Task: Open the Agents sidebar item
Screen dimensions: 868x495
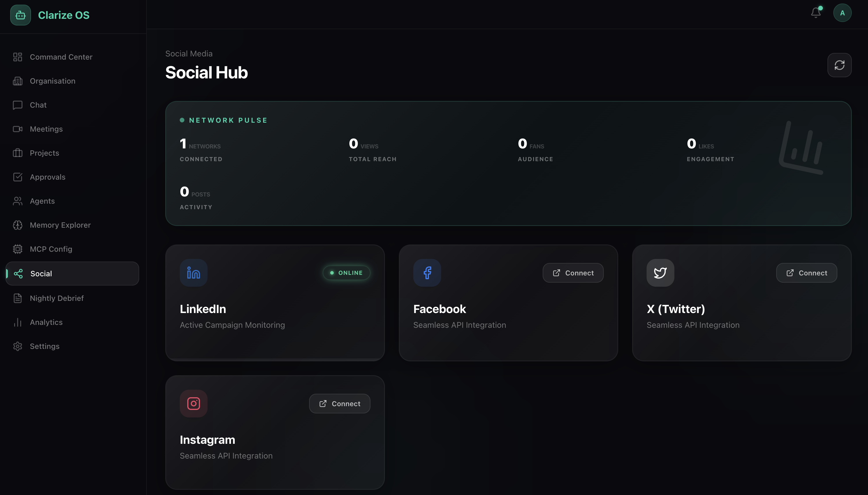Action: pyautogui.click(x=42, y=201)
